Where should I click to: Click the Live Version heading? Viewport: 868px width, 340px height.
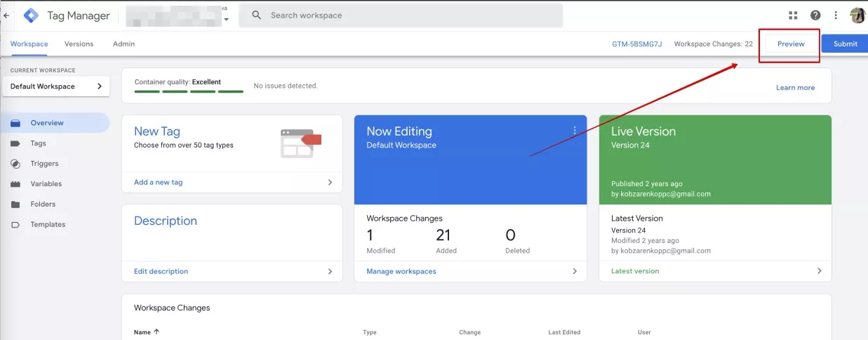tap(643, 131)
